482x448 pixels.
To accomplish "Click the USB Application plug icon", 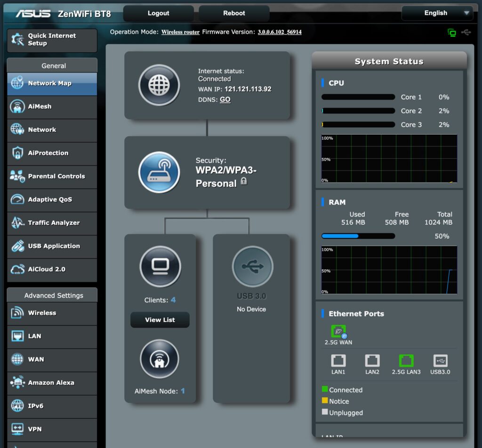I will click(x=17, y=246).
